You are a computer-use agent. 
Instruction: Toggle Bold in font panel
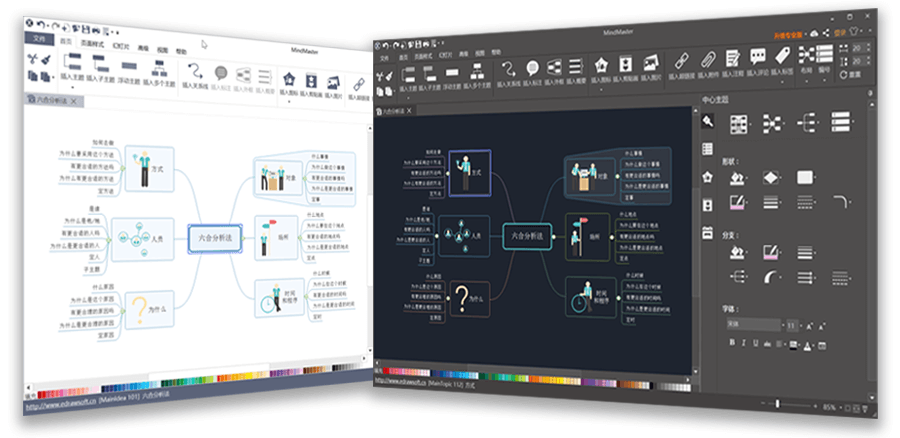(x=732, y=343)
